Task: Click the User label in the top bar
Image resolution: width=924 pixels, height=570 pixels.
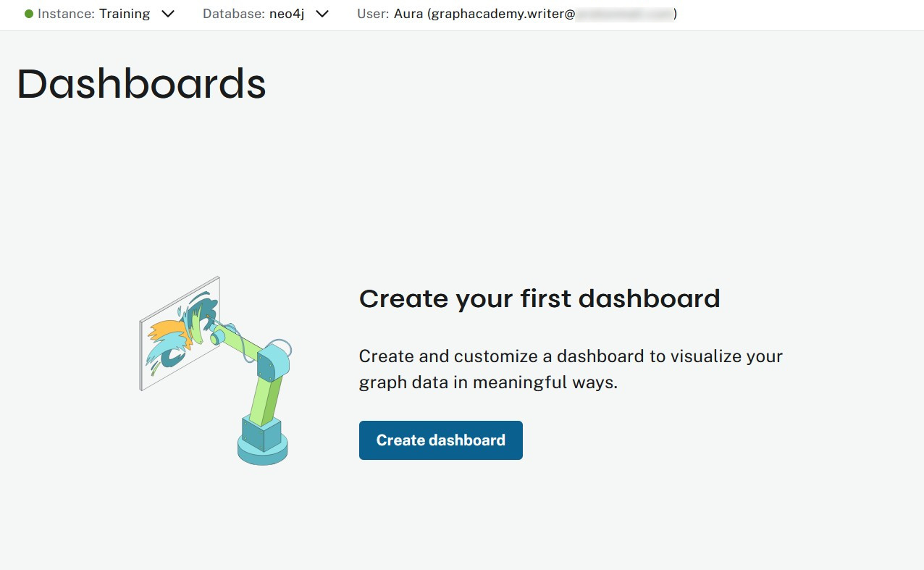Action: 372,14
